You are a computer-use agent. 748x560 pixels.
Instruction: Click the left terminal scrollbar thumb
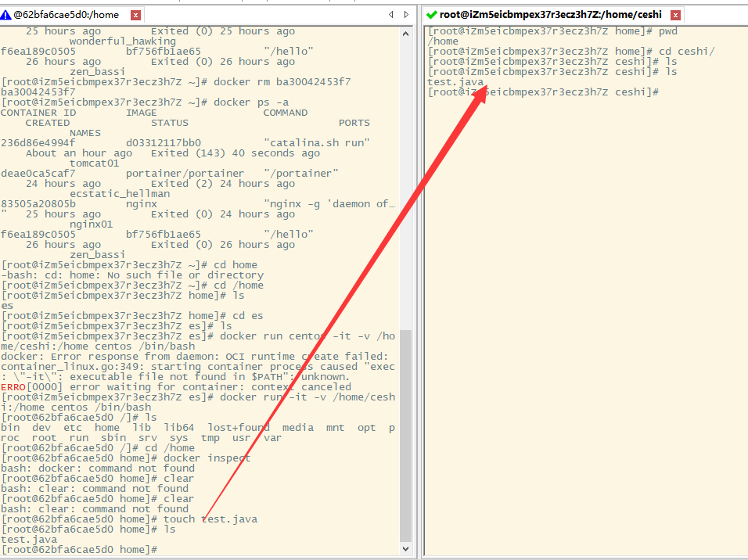click(405, 436)
